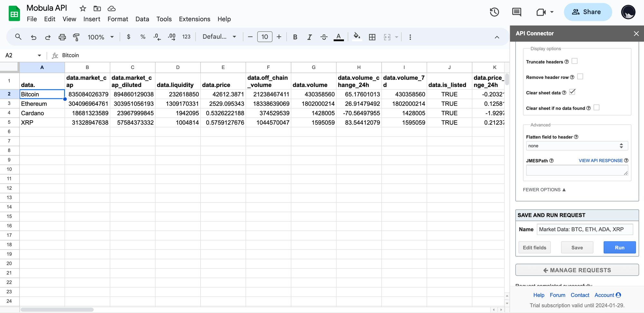Format cell as percent
644x313 pixels.
pos(143,37)
